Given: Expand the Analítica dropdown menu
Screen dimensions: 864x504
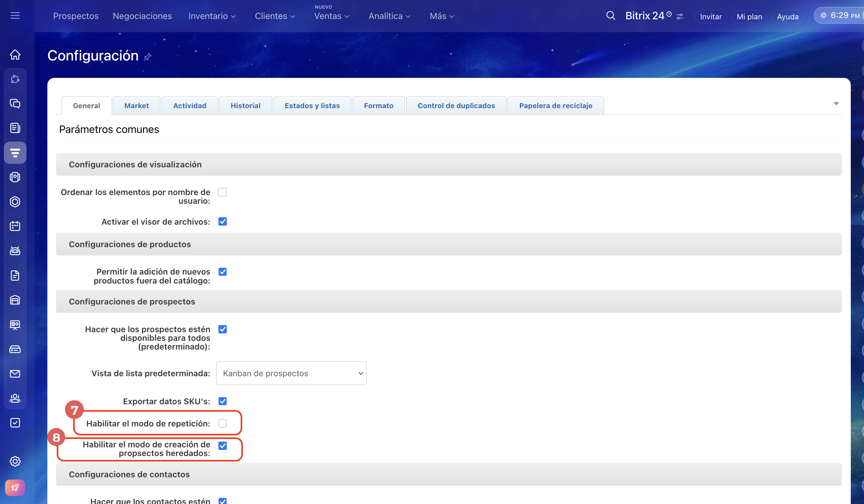Looking at the screenshot, I should click(x=389, y=16).
